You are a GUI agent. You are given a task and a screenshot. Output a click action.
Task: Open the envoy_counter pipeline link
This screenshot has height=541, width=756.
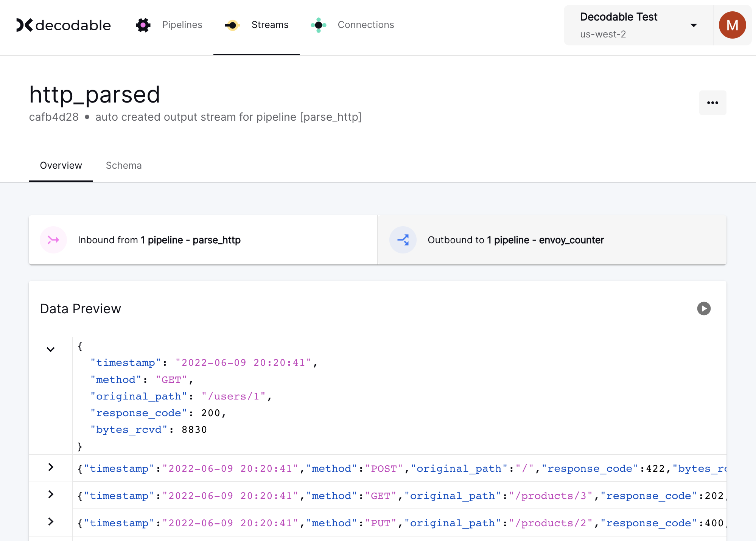click(571, 240)
